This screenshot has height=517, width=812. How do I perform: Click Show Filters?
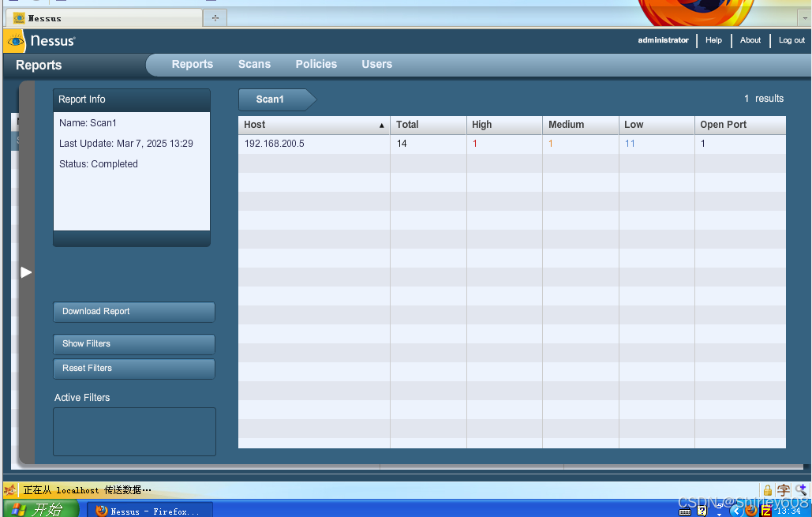click(x=134, y=344)
